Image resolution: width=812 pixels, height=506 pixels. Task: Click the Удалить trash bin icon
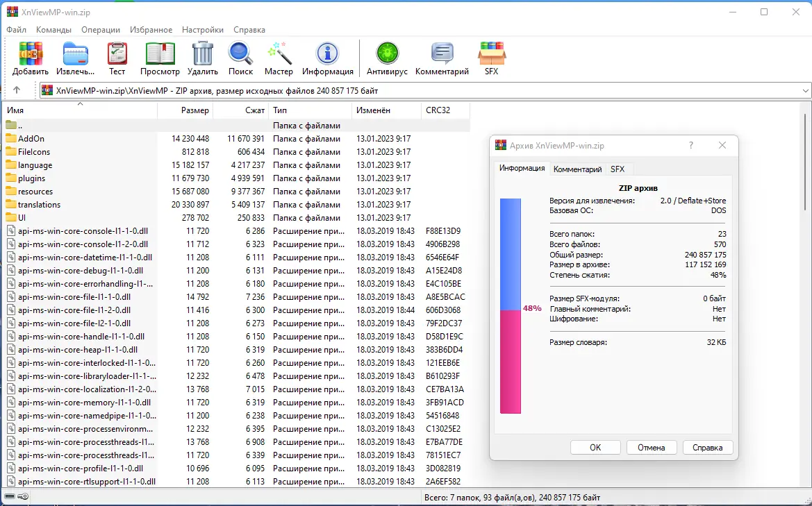[203, 53]
